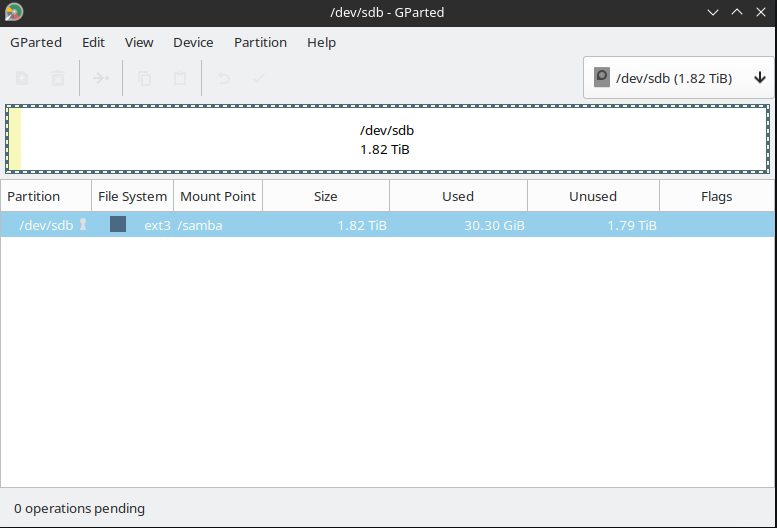Viewport: 777px width, 528px height.
Task: Click the File System column header
Action: pos(132,196)
